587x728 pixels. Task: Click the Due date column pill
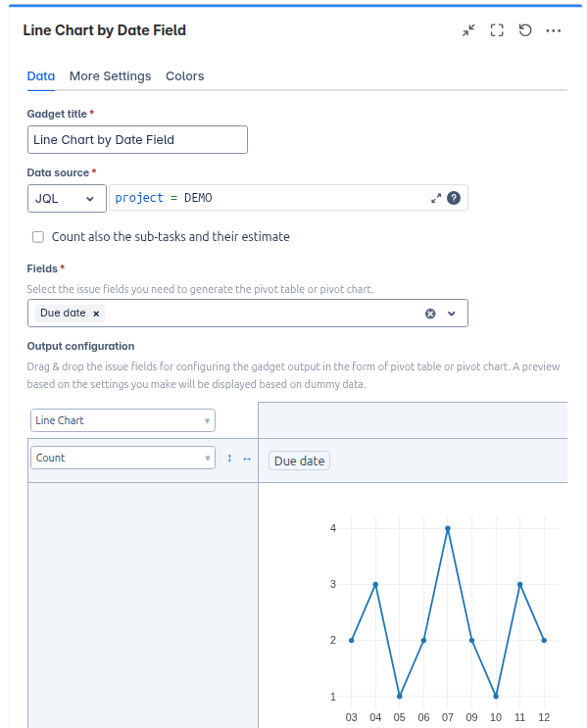(299, 461)
